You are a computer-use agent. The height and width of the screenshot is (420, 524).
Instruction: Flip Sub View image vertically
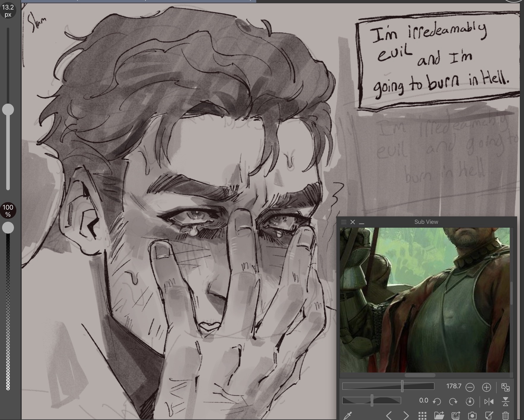coord(505,402)
